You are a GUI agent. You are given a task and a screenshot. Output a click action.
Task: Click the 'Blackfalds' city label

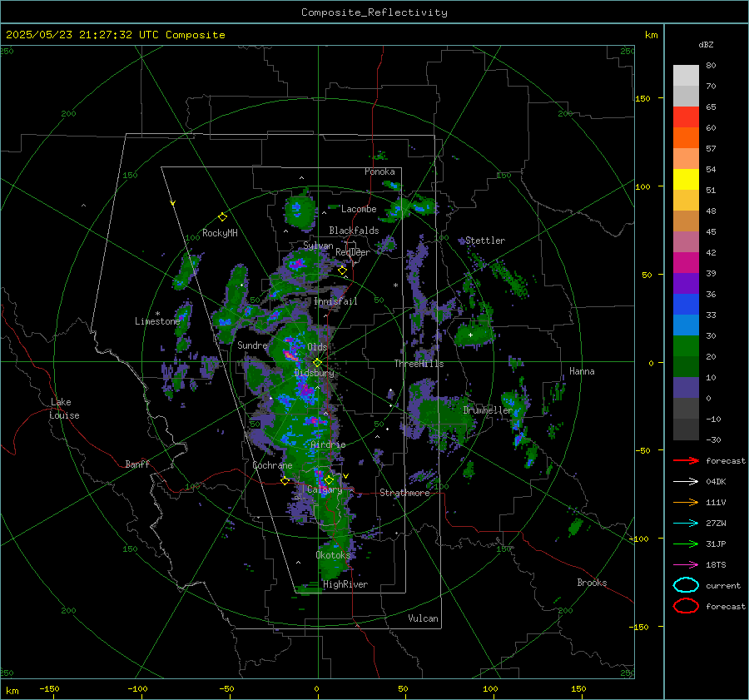354,231
